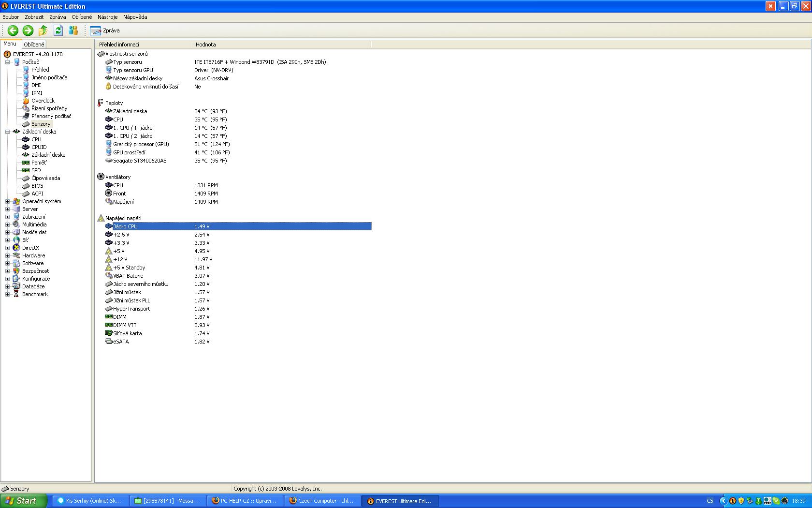Image resolution: width=812 pixels, height=508 pixels.
Task: Open the Soubor menu
Action: pos(11,17)
